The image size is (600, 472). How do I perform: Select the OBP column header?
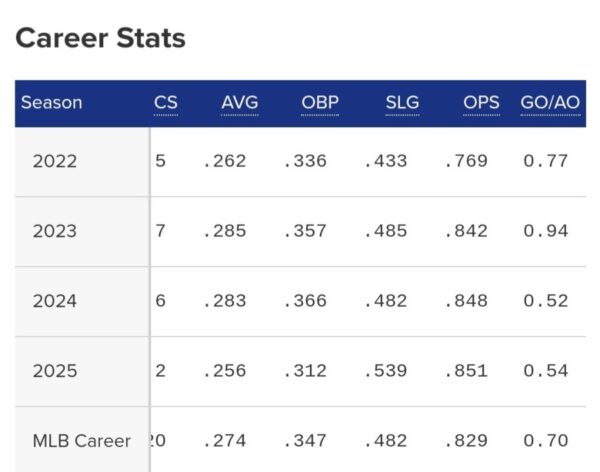coord(320,103)
